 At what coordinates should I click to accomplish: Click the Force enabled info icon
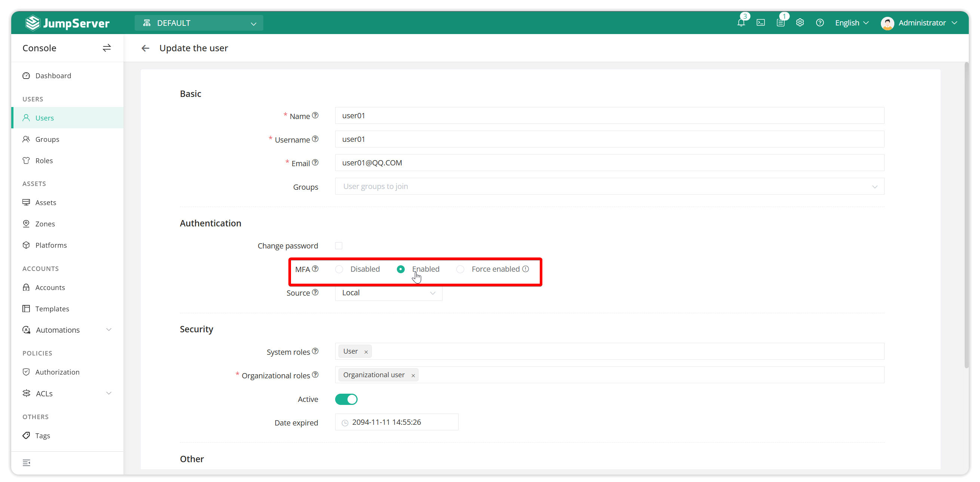click(x=526, y=269)
